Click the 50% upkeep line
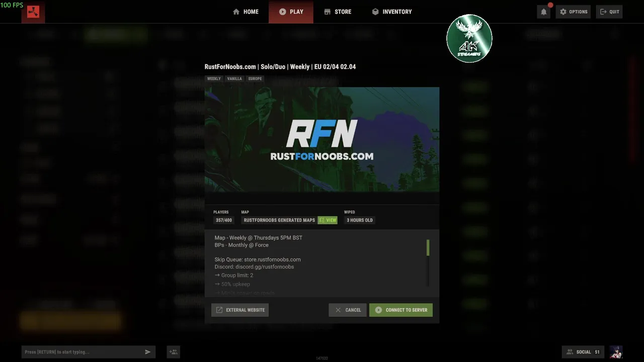The width and height of the screenshot is (644, 362). click(x=232, y=285)
